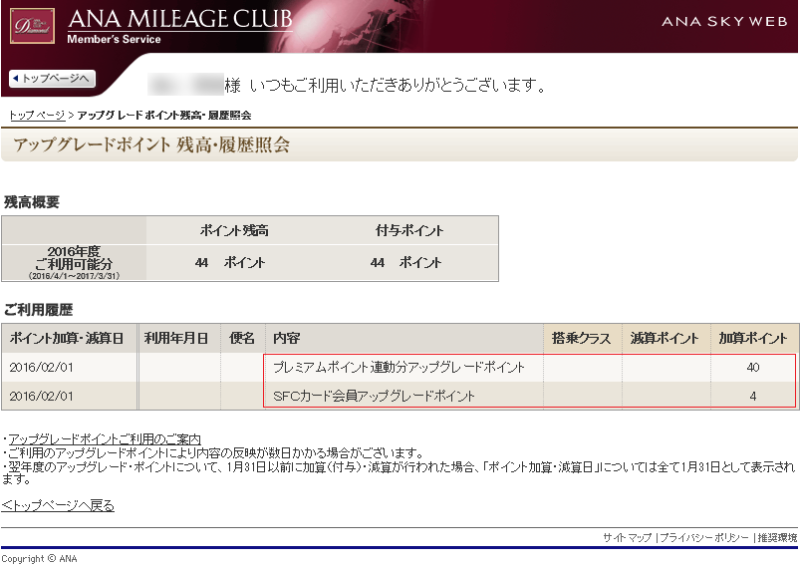Open the サイトマップ footer link
This screenshot has height=568, width=800.
[627, 537]
